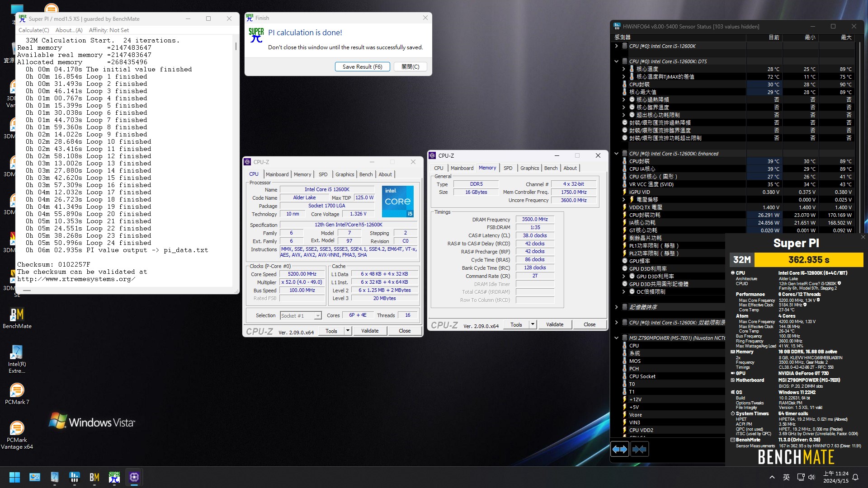868x488 pixels.
Task: Activate the Super PI taskbar icon
Action: (x=114, y=477)
